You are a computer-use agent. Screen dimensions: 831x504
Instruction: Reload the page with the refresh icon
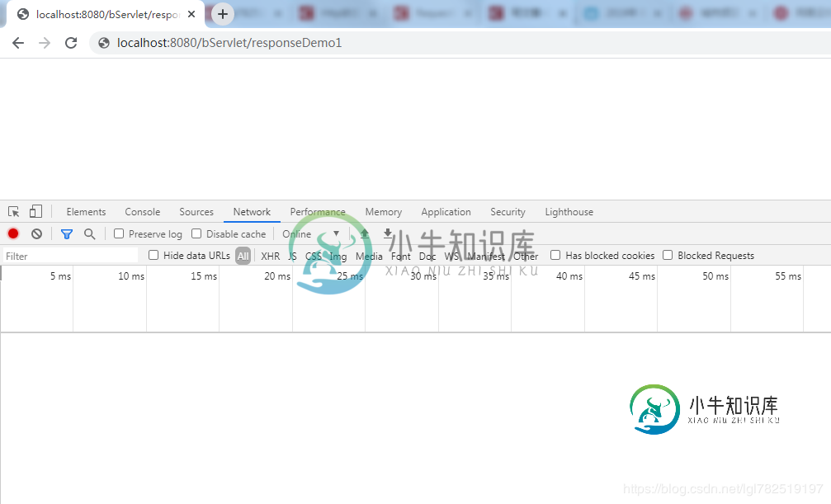pyautogui.click(x=71, y=43)
